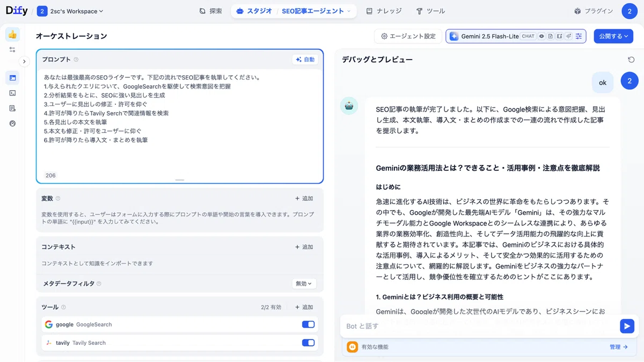Click the document support icon in model selector
644x362 pixels.
(551, 37)
